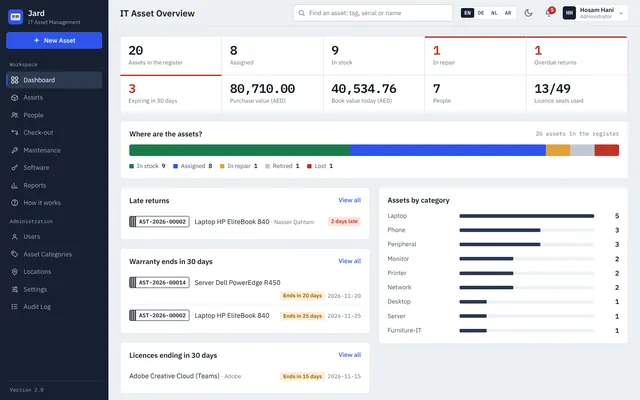
Task: Click the Maintenance wrench icon
Action: [x=15, y=150]
